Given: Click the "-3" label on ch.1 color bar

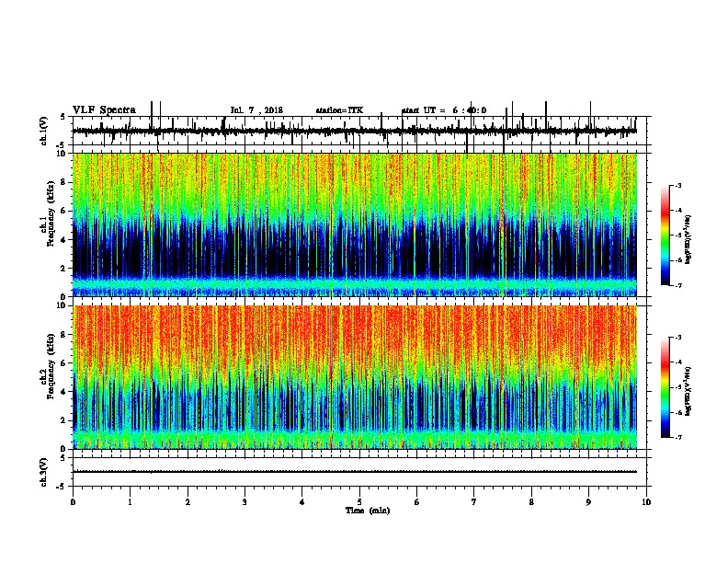Looking at the screenshot, I should tap(677, 185).
